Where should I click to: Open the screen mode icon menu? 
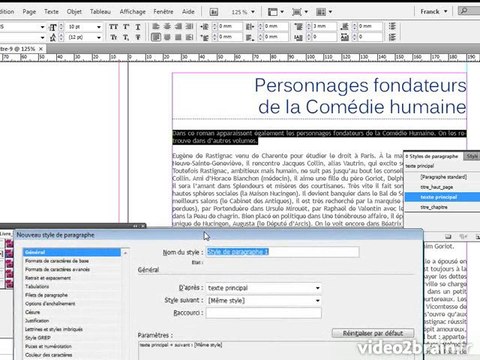(300, 12)
